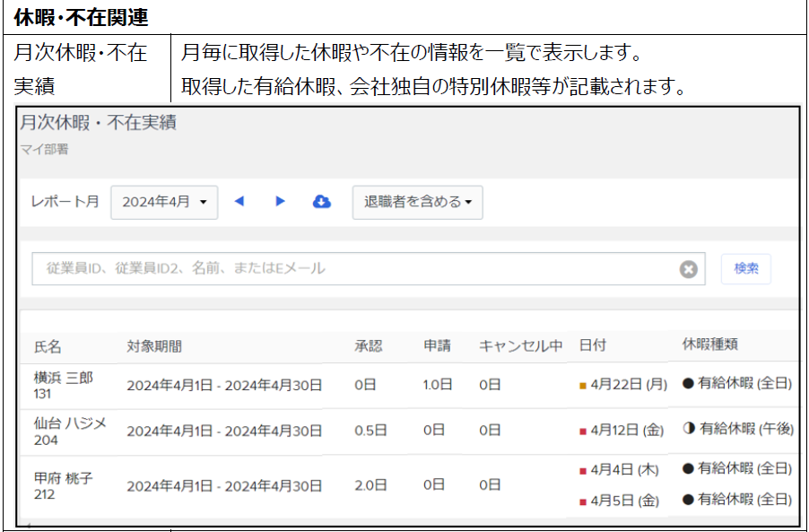The width and height of the screenshot is (809, 532).
Task: Click the マイ部署 breadcrumb label
Action: pyautogui.click(x=44, y=149)
